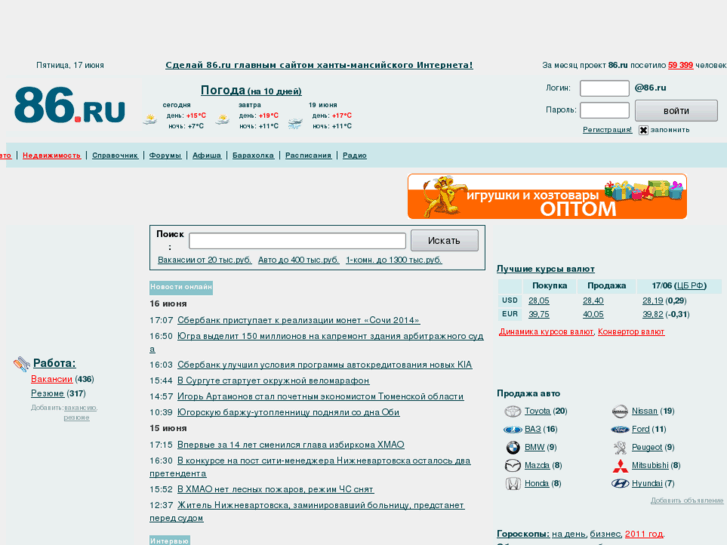Click the Новости онлайн label
Viewport: 727px width, 545px height.
click(x=181, y=287)
